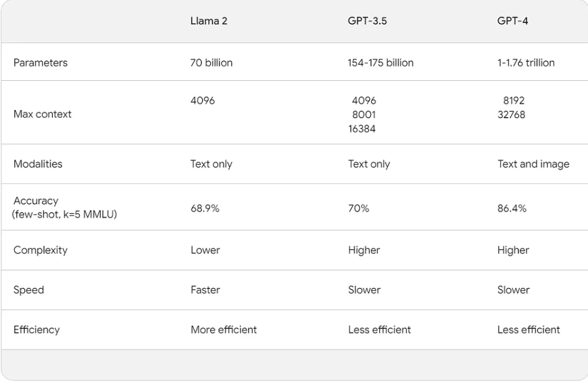Click the 1-1.76 trillion cell
This screenshot has width=588, height=383.
coord(526,63)
